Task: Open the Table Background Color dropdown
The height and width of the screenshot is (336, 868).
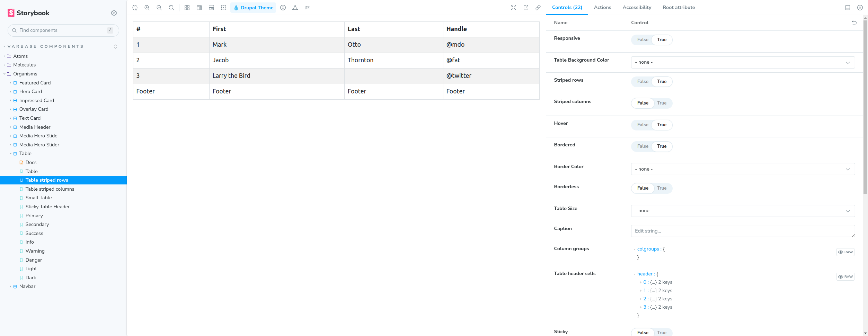Action: click(743, 63)
